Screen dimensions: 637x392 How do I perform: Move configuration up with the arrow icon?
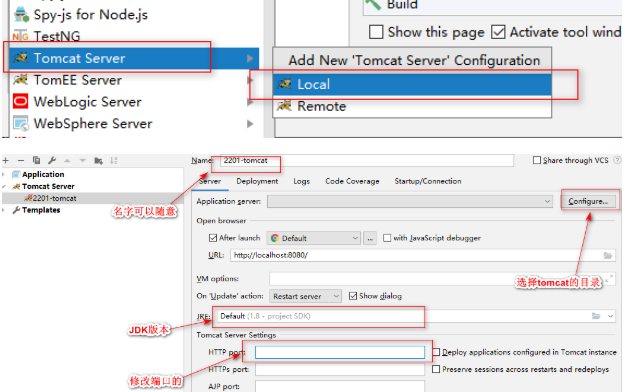click(67, 160)
